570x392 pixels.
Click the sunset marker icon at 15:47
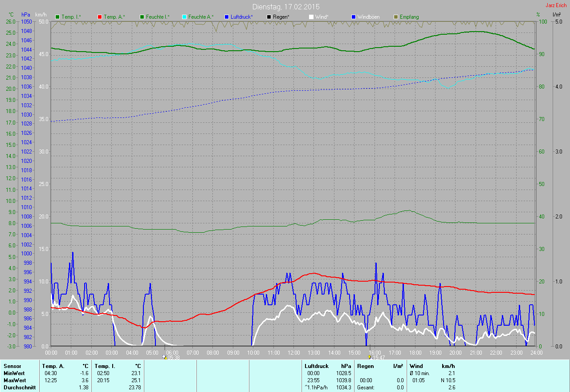[x=370, y=357]
